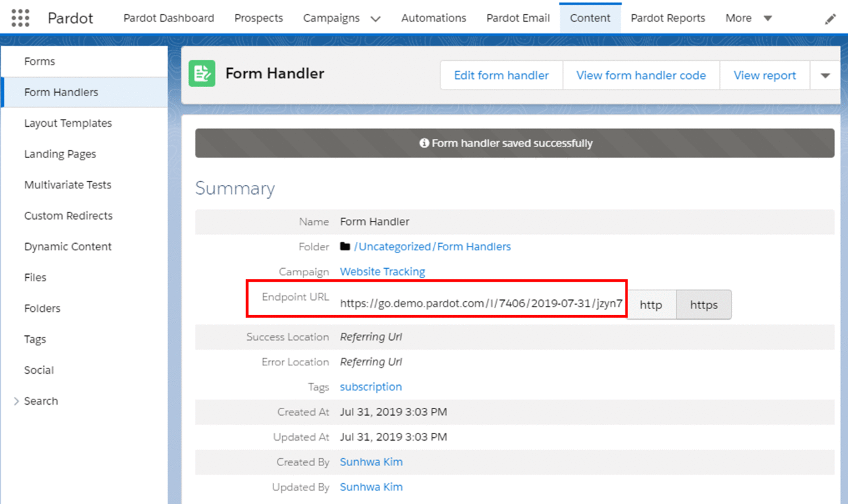Viewport: 848px width, 504px height.
Task: Open the Website Tracking campaign link
Action: click(x=382, y=271)
